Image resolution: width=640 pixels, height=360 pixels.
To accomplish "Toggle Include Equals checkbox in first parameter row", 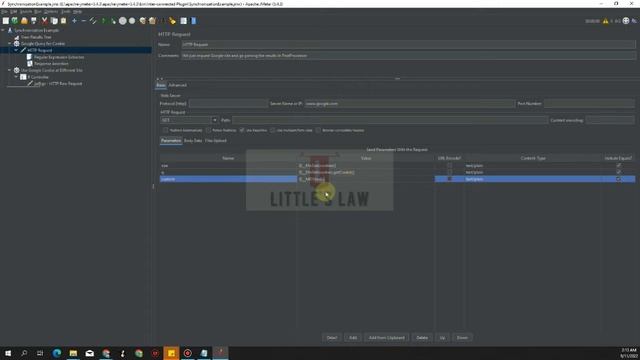I will click(619, 166).
